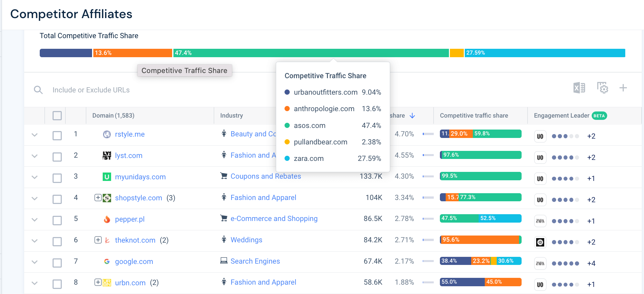The width and height of the screenshot is (644, 294).
Task: Click UO engagement leader logo for lyst.com
Action: tap(540, 158)
